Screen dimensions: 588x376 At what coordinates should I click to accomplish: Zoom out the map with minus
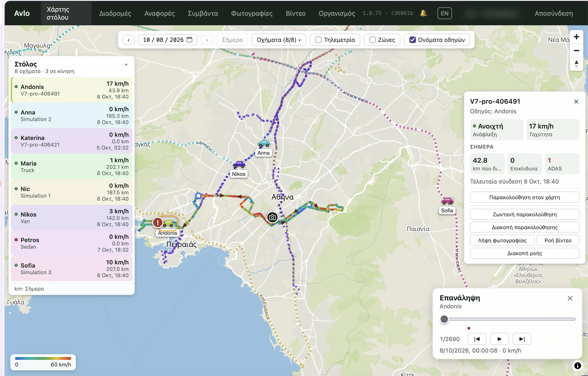pyautogui.click(x=576, y=51)
